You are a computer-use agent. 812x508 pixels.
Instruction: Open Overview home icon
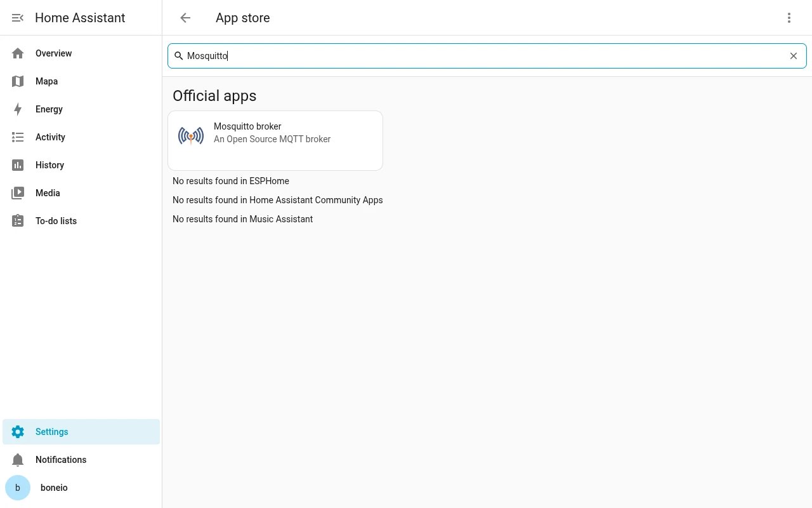tap(18, 53)
